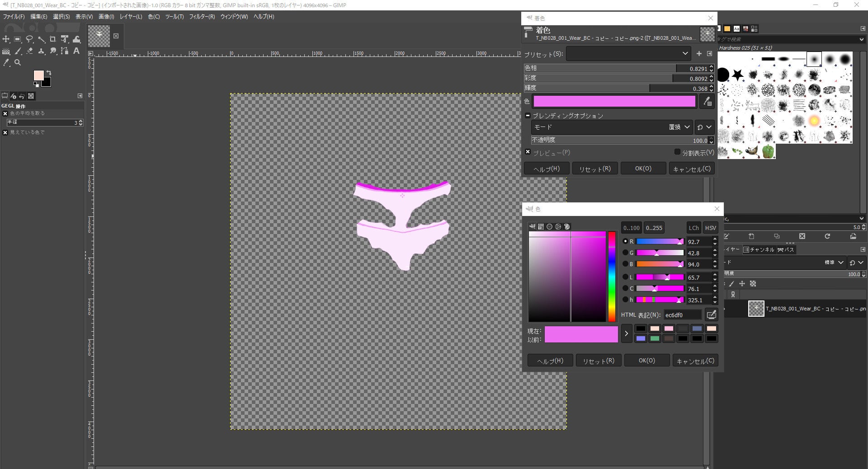
Task: Select the Text tool
Action: [76, 51]
